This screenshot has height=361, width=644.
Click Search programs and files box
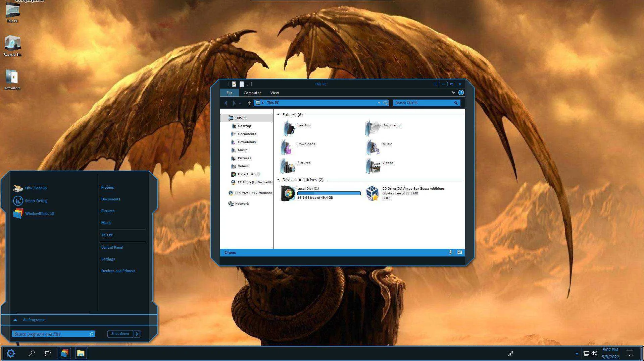tap(53, 334)
